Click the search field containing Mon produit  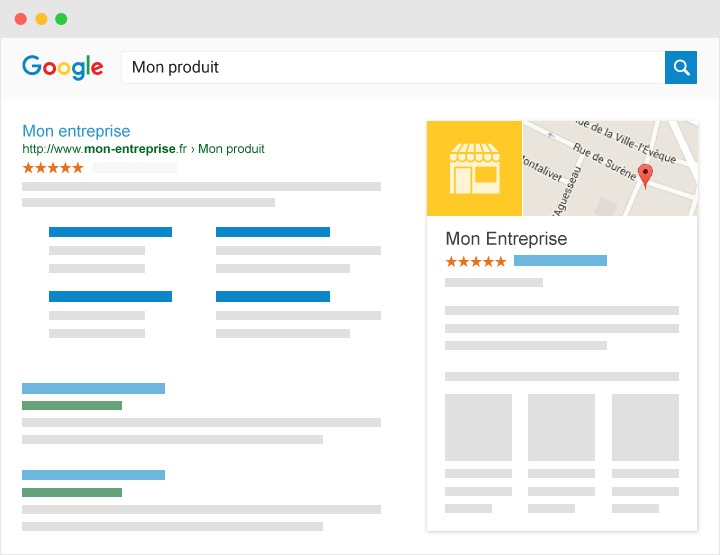(392, 67)
